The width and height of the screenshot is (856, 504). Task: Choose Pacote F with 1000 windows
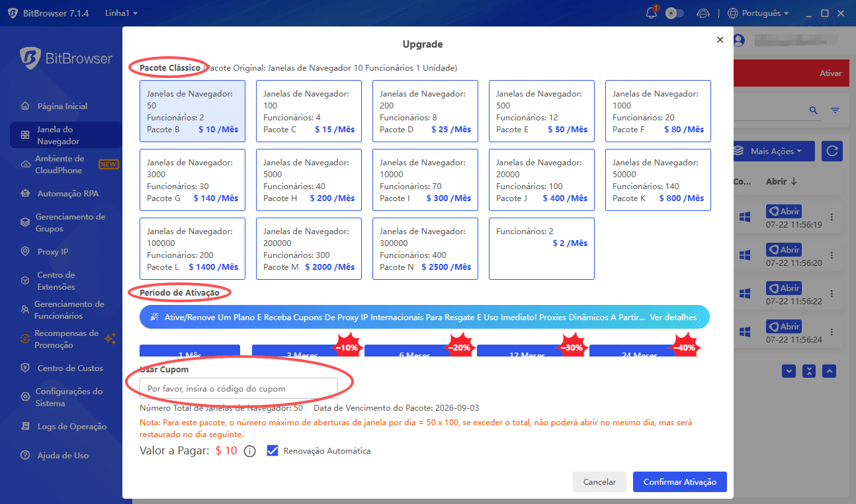(658, 111)
